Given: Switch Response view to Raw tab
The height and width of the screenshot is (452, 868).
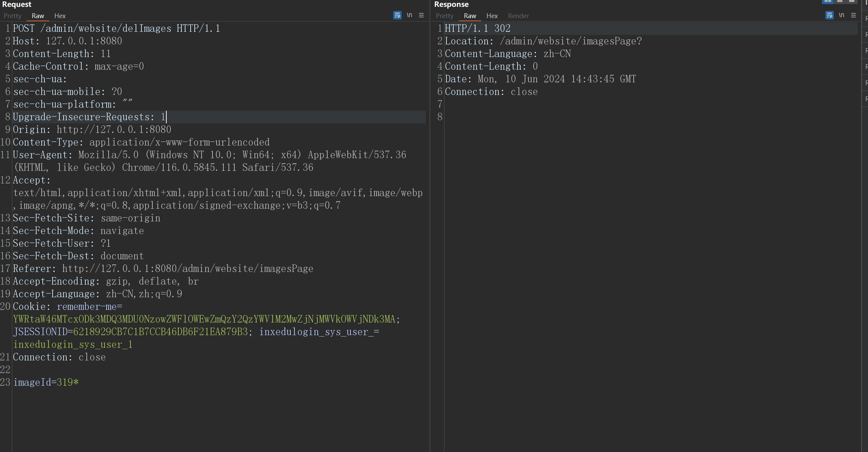Looking at the screenshot, I should pyautogui.click(x=470, y=16).
